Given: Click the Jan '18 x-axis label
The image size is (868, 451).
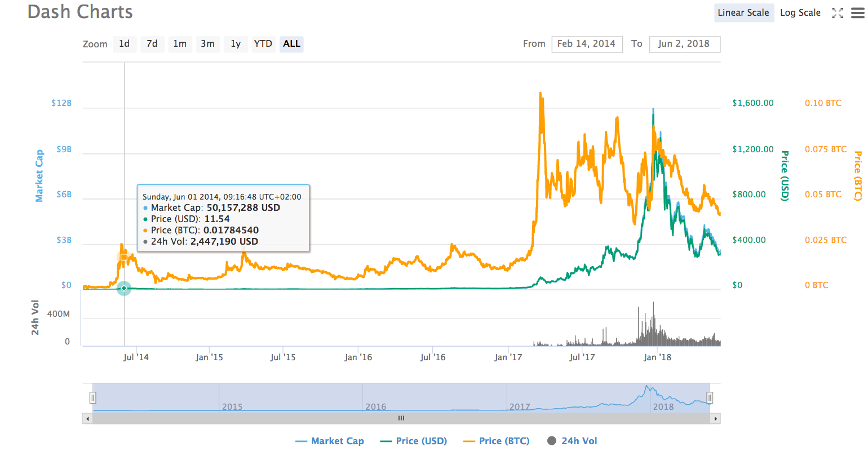Looking at the screenshot, I should [657, 357].
